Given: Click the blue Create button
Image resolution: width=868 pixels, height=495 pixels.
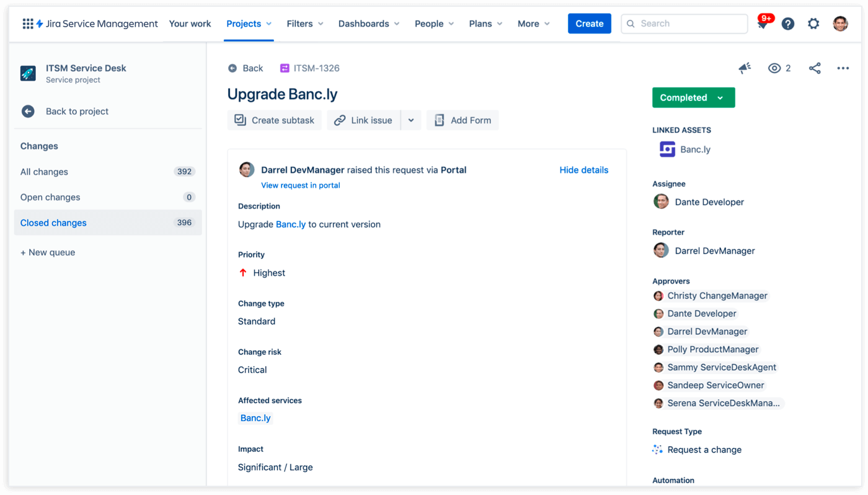Looking at the screenshot, I should coord(589,24).
